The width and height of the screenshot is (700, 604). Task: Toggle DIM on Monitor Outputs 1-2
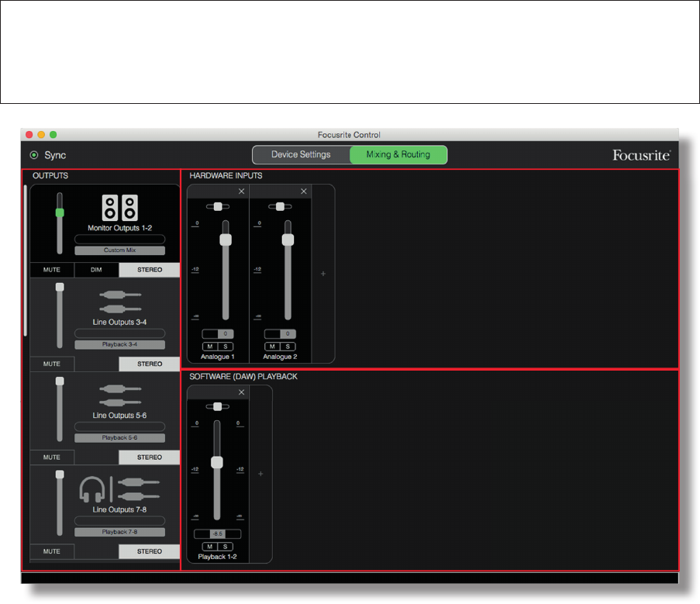[96, 270]
